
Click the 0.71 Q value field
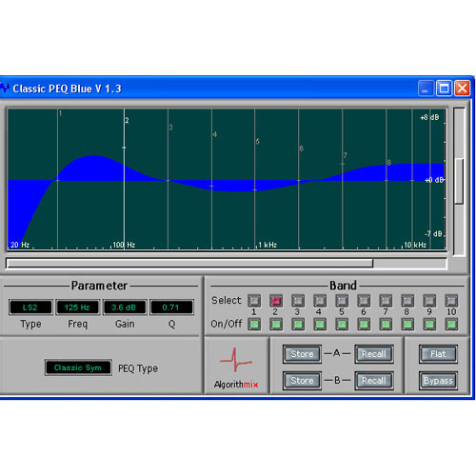(x=171, y=307)
